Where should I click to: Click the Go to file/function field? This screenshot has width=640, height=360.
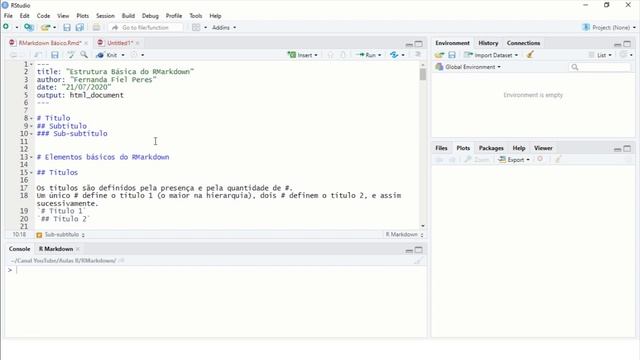pos(147,27)
